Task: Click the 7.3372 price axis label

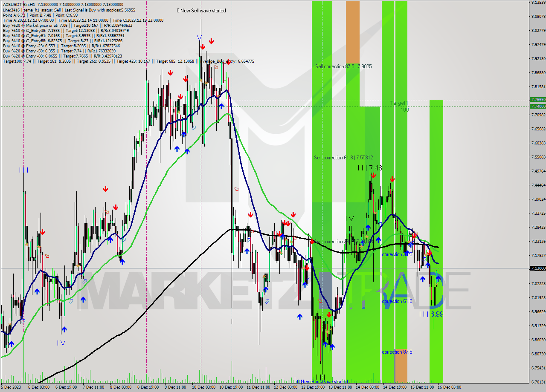Action: (539, 213)
